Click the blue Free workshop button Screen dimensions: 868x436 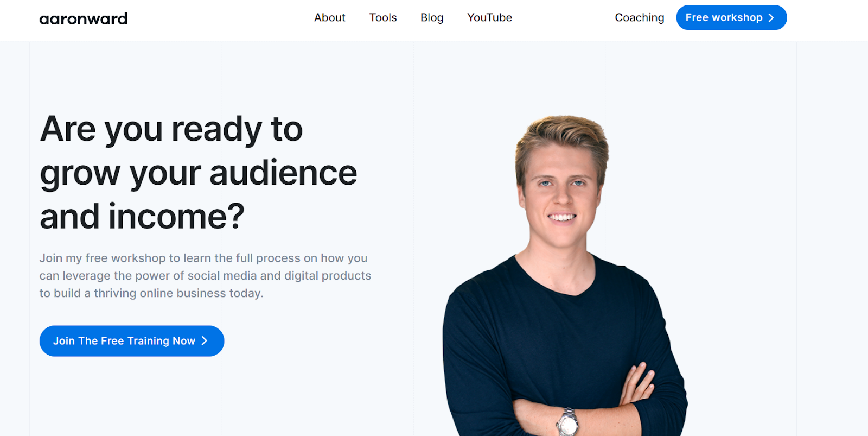(731, 17)
